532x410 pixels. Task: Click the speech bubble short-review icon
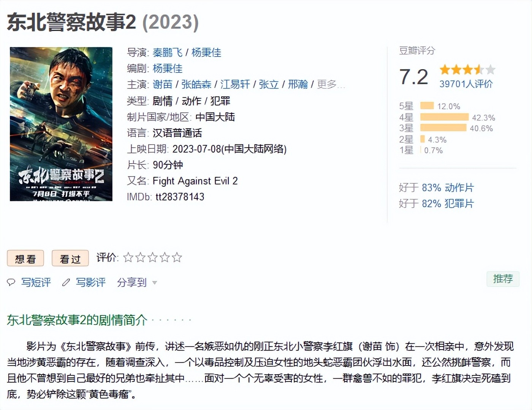coord(11,282)
